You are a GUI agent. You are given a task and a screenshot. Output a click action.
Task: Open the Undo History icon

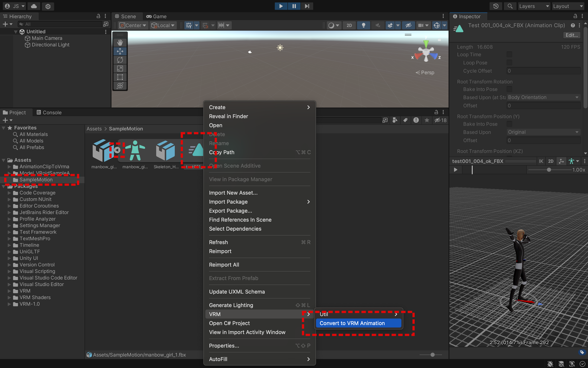pyautogui.click(x=496, y=6)
